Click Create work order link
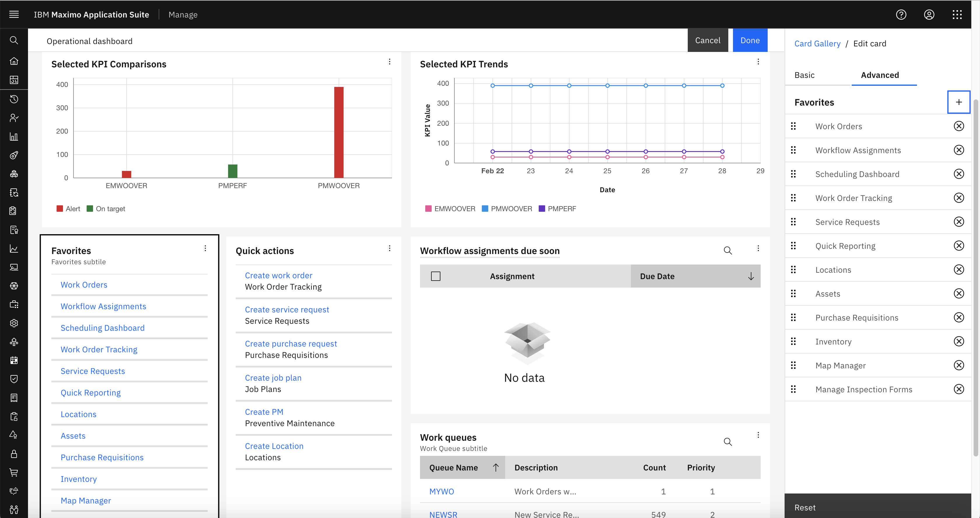980x518 pixels. tap(279, 275)
